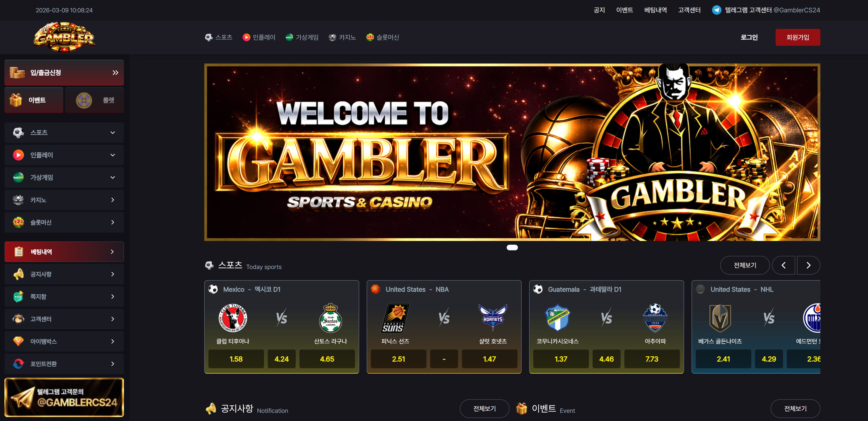This screenshot has width=868, height=421.
Task: Show next sports matches with right arrow
Action: click(x=808, y=265)
